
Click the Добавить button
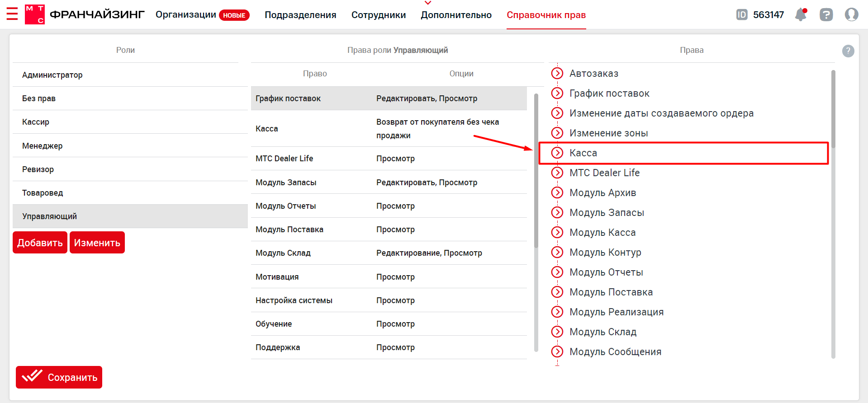pos(40,243)
